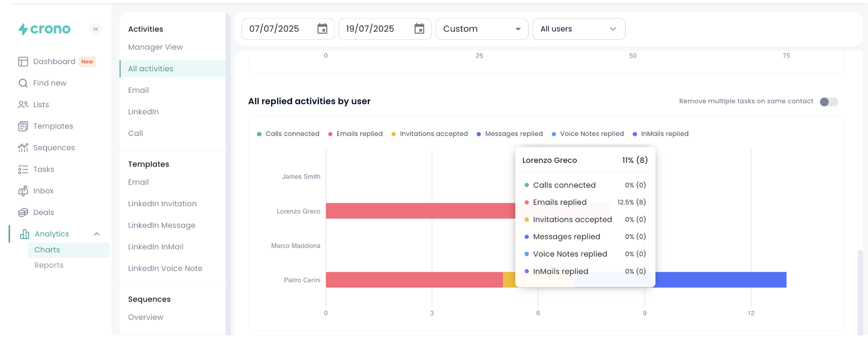Viewport: 868px width, 349px height.
Task: Click the Sequences icon in sidebar
Action: [23, 148]
